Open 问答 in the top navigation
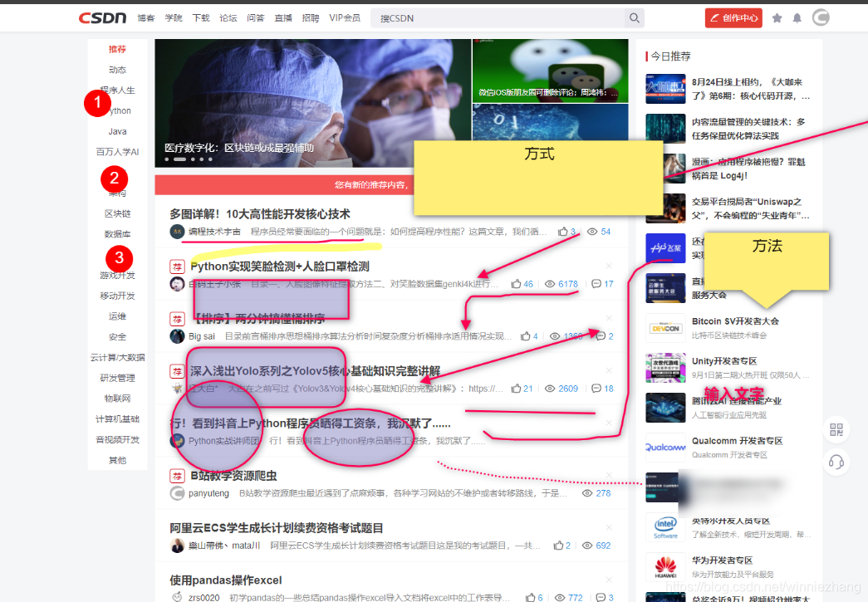Viewport: 868px width, 602px height. point(256,17)
